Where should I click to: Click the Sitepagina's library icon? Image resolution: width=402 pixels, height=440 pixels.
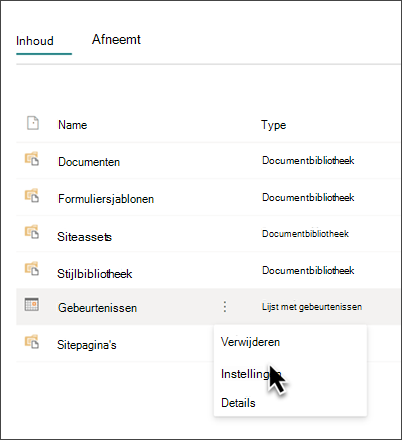tap(32, 342)
